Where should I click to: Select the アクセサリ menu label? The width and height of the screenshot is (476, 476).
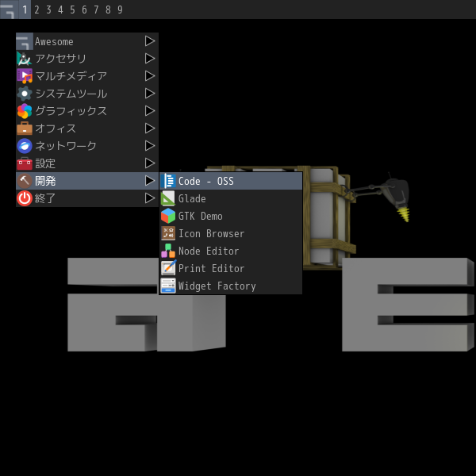61,59
